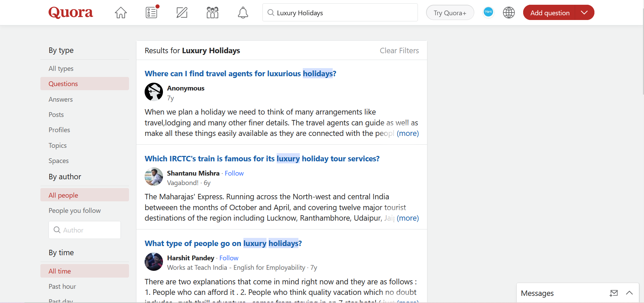Screen dimensions: 644x303
Task: Click the Messages panel title
Action: click(537, 293)
